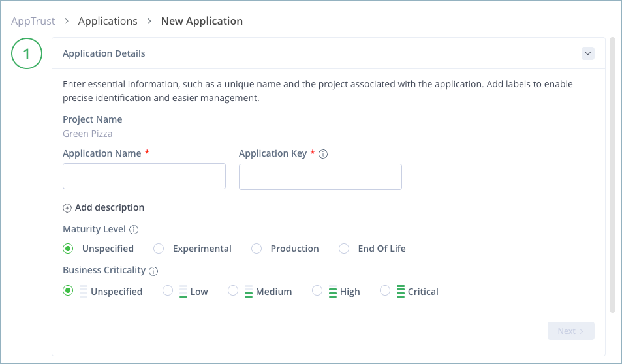Image resolution: width=622 pixels, height=364 pixels.
Task: Focus the Application Key input field
Action: point(320,176)
